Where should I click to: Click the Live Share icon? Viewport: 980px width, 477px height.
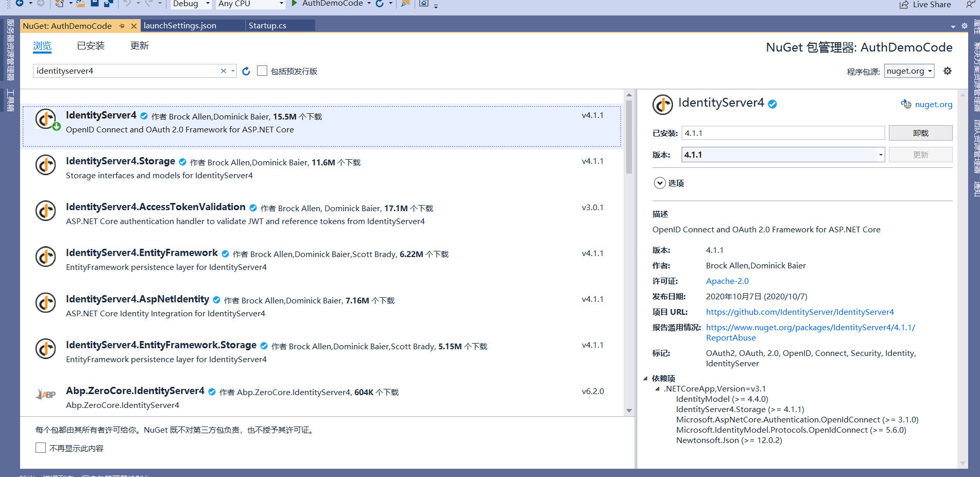tap(904, 5)
